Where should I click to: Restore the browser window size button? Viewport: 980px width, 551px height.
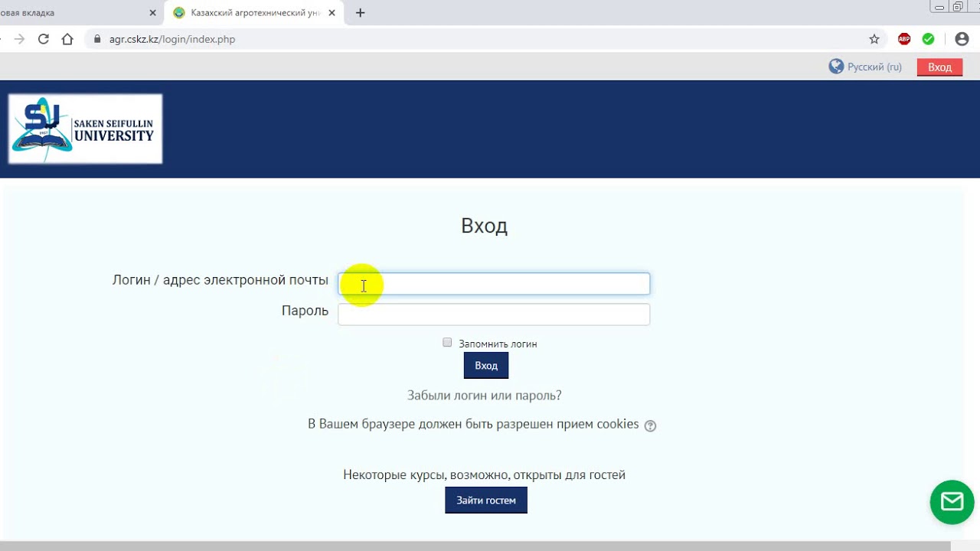coord(958,7)
